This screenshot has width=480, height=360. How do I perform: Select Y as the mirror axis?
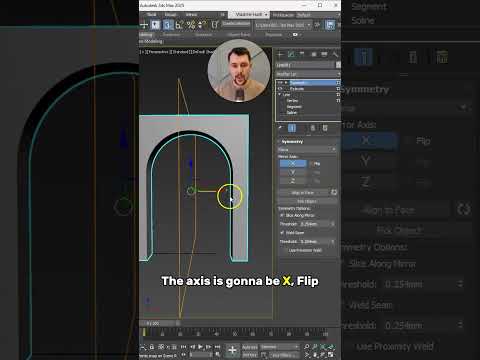point(293,172)
